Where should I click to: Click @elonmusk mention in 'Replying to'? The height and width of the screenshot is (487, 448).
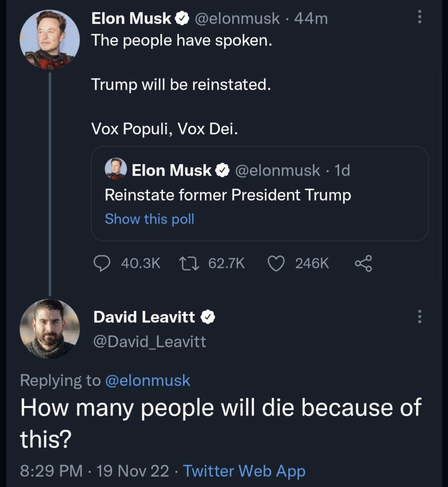tap(147, 380)
